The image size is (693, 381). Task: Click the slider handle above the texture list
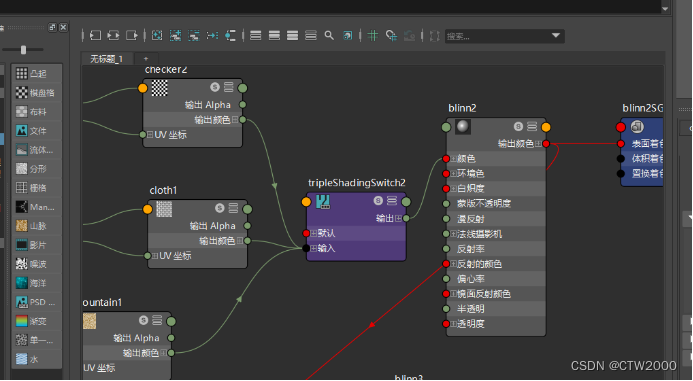pyautogui.click(x=23, y=50)
